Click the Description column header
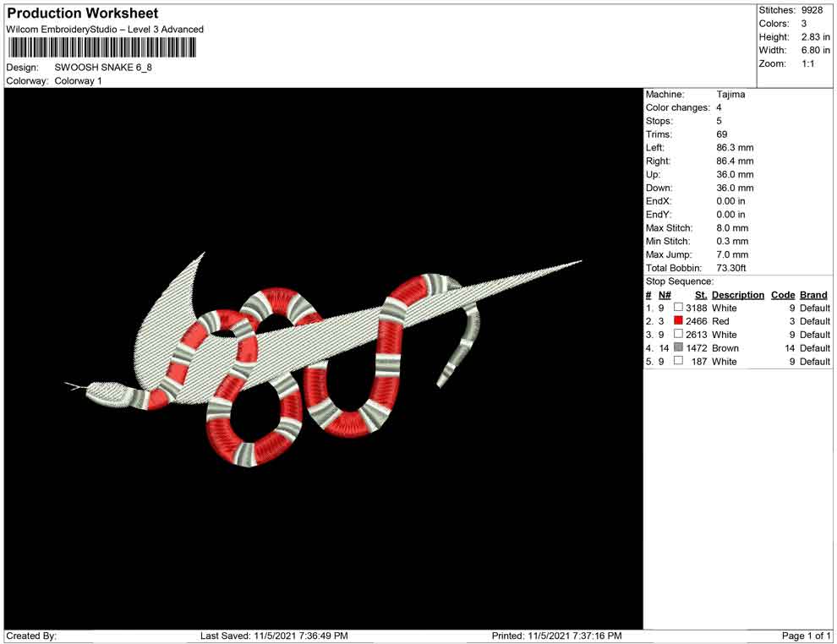The image size is (837, 644). (738, 295)
